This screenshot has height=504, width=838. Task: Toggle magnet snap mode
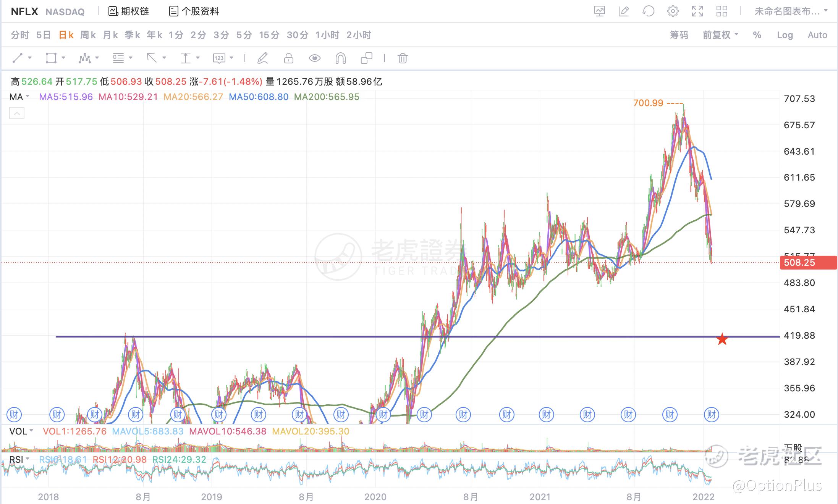point(340,58)
